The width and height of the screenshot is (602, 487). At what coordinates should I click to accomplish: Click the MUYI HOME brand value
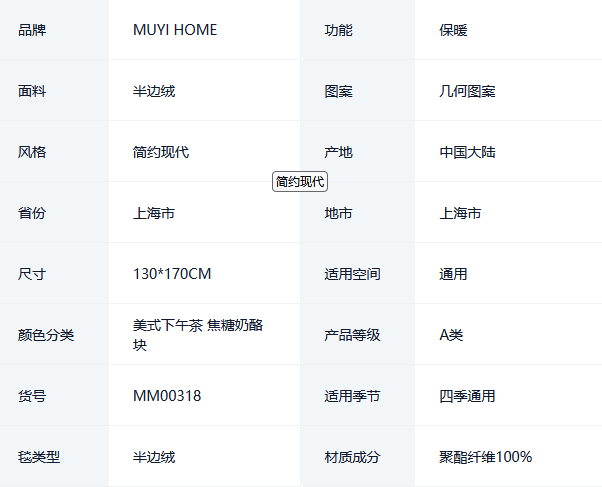pyautogui.click(x=175, y=30)
